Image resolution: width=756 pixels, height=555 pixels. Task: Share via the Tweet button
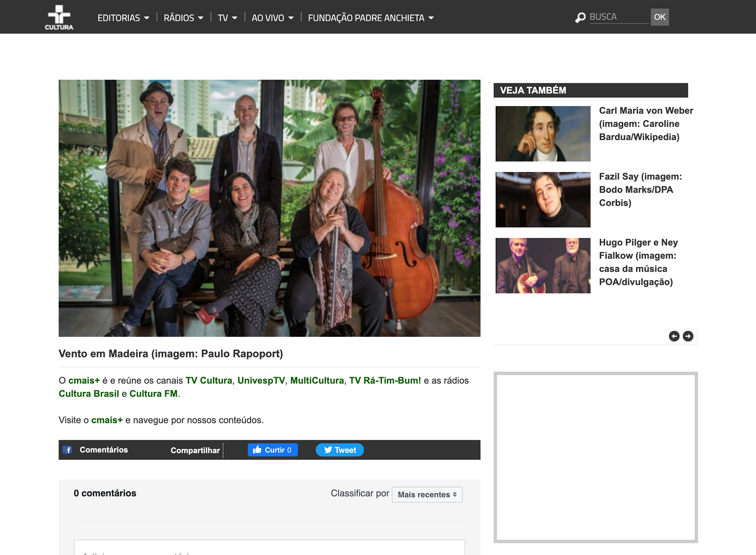coord(339,450)
